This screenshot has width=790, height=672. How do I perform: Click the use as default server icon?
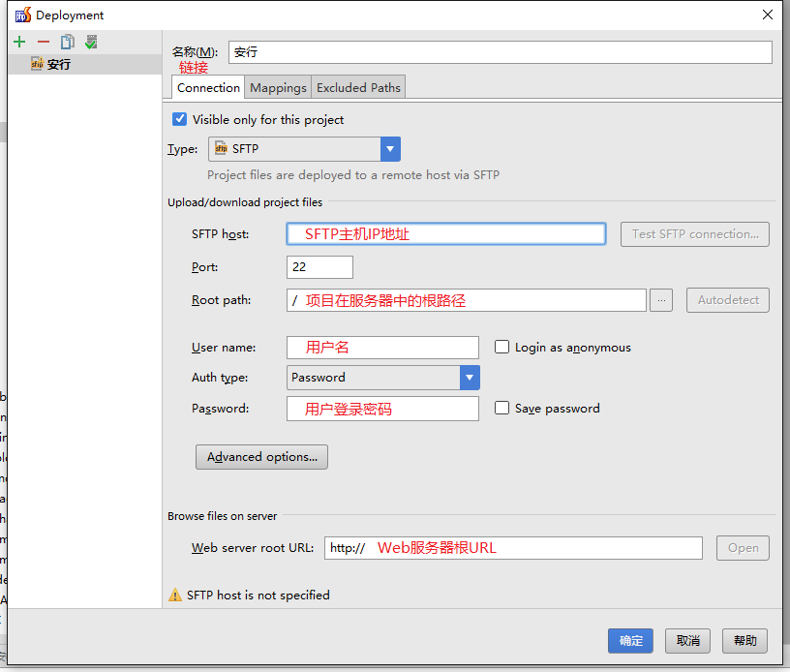[91, 42]
